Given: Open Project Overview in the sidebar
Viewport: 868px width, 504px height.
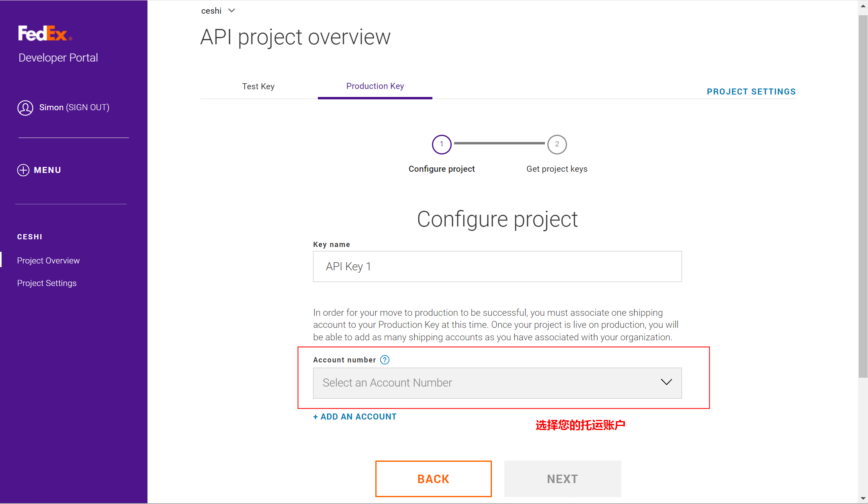Looking at the screenshot, I should coord(48,261).
